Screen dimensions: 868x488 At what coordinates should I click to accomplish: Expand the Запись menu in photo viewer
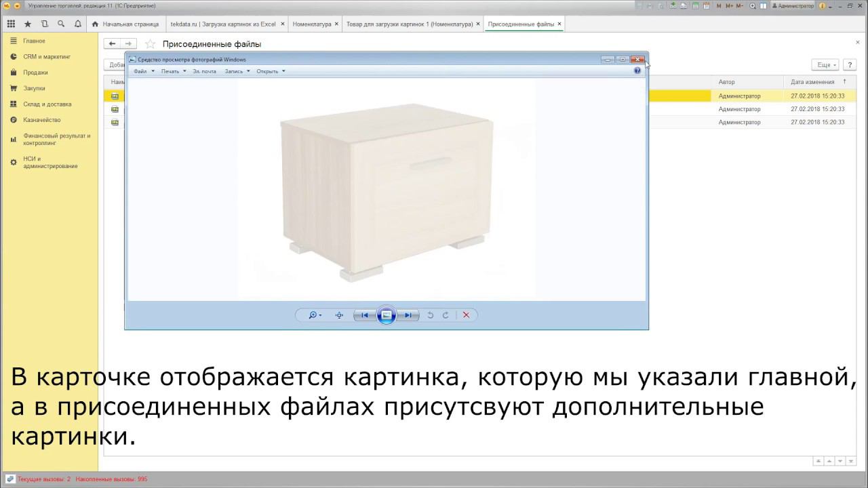tap(237, 71)
